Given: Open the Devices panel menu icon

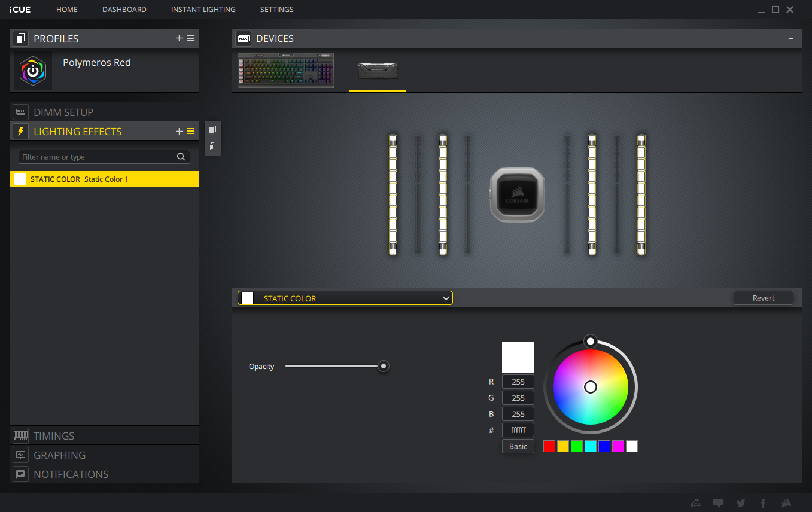Looking at the screenshot, I should click(792, 38).
